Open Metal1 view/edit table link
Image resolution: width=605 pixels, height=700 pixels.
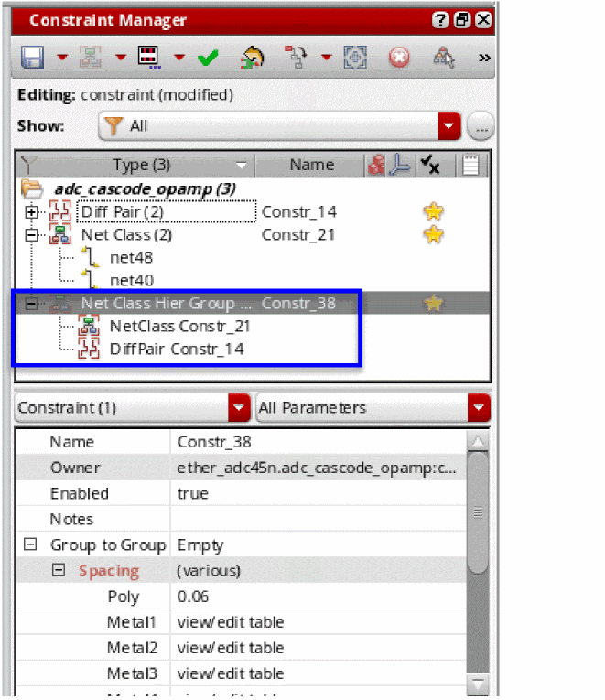tap(231, 622)
